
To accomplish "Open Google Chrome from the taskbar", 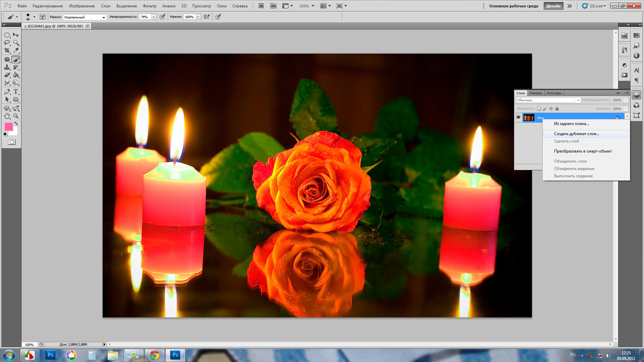I will (155, 355).
